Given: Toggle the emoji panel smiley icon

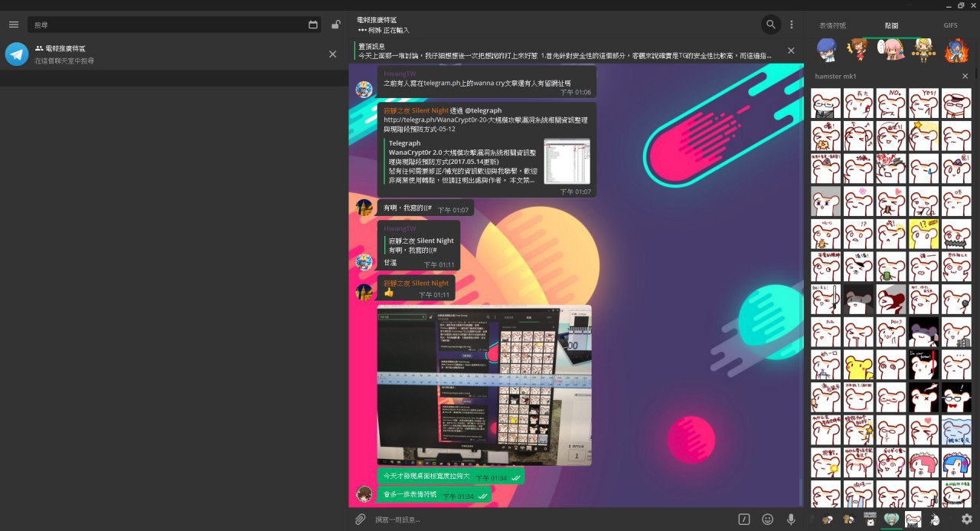Looking at the screenshot, I should click(767, 520).
